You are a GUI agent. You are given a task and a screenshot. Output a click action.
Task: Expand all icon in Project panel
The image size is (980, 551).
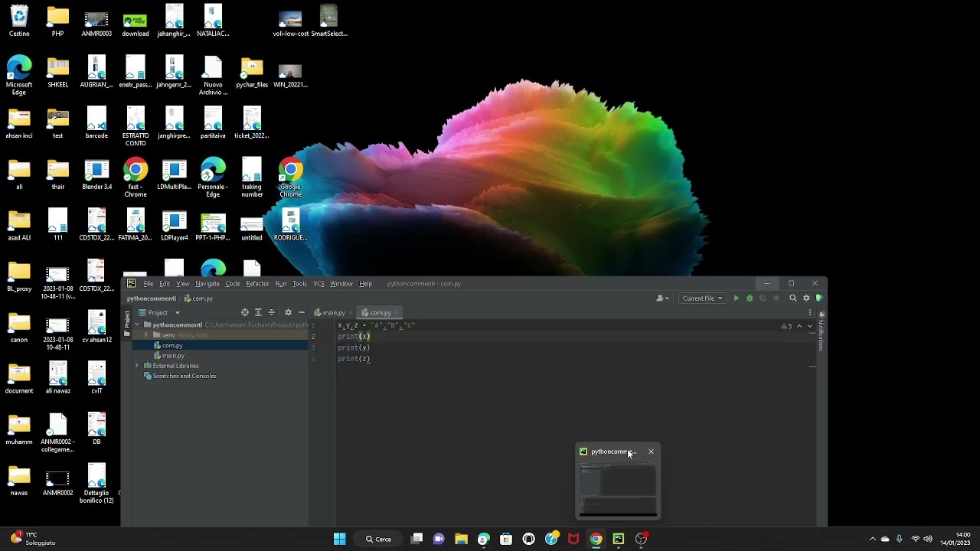[x=258, y=312]
